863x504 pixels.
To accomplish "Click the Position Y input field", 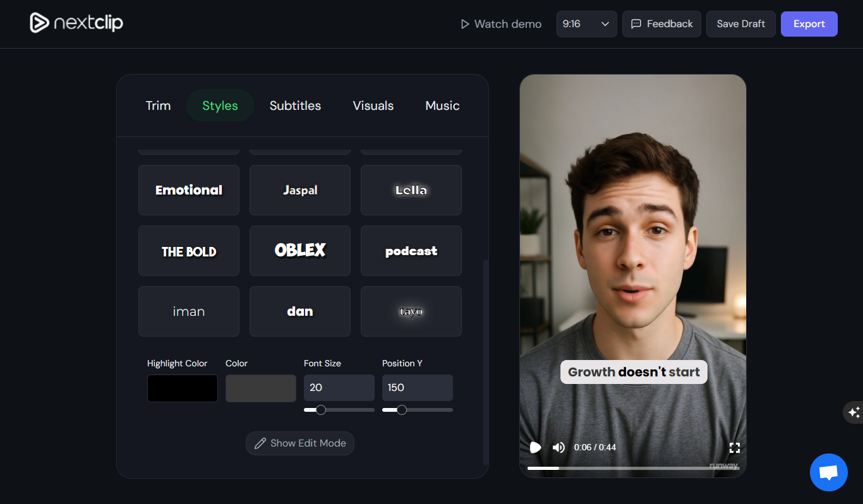I will tap(417, 387).
